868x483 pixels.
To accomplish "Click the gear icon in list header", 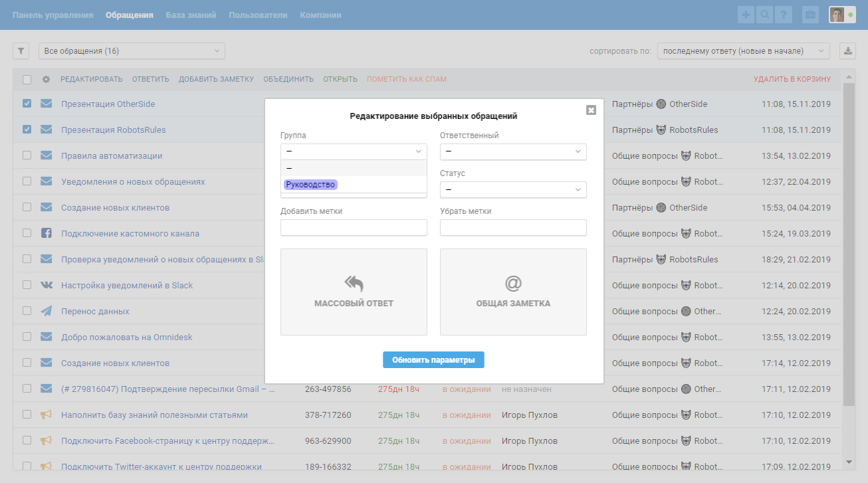I will (x=46, y=79).
